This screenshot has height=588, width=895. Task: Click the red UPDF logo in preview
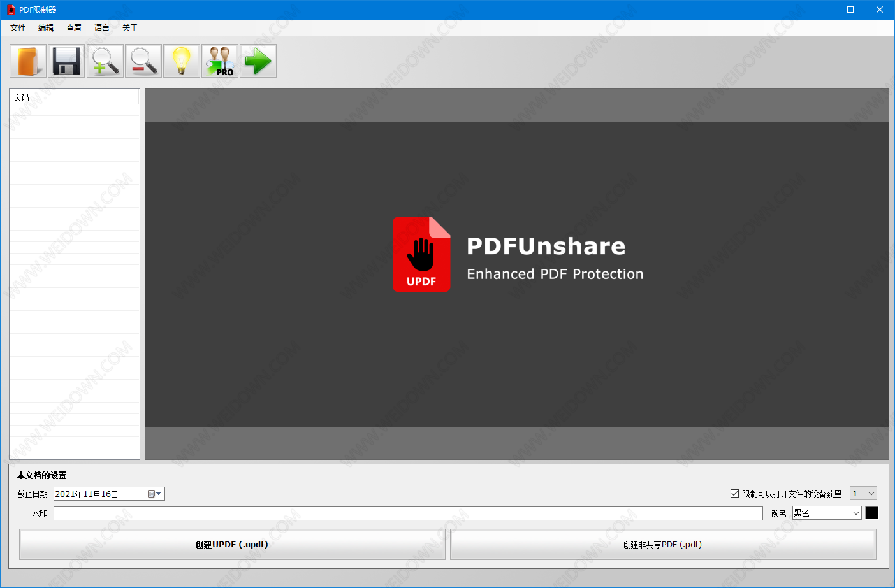pyautogui.click(x=421, y=254)
